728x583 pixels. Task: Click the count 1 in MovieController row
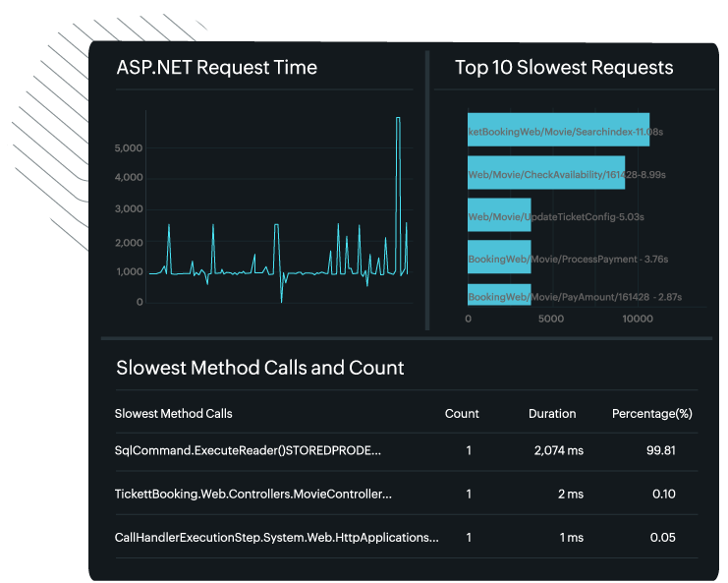pos(469,494)
